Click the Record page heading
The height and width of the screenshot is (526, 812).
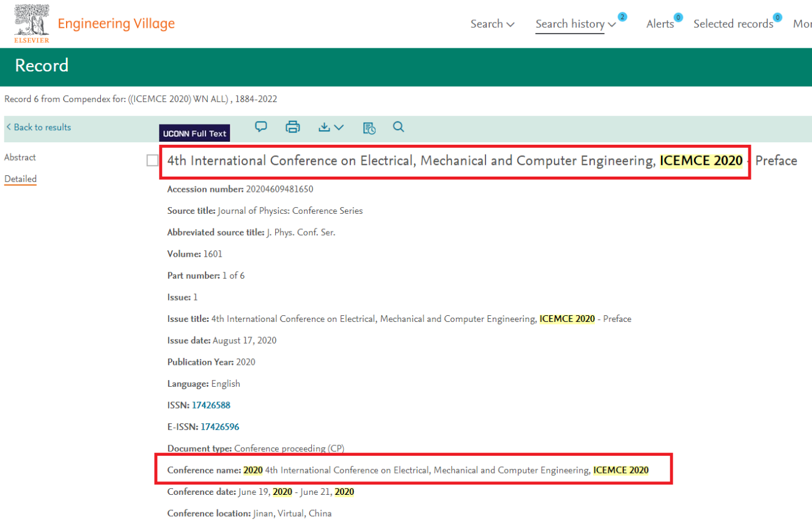42,65
